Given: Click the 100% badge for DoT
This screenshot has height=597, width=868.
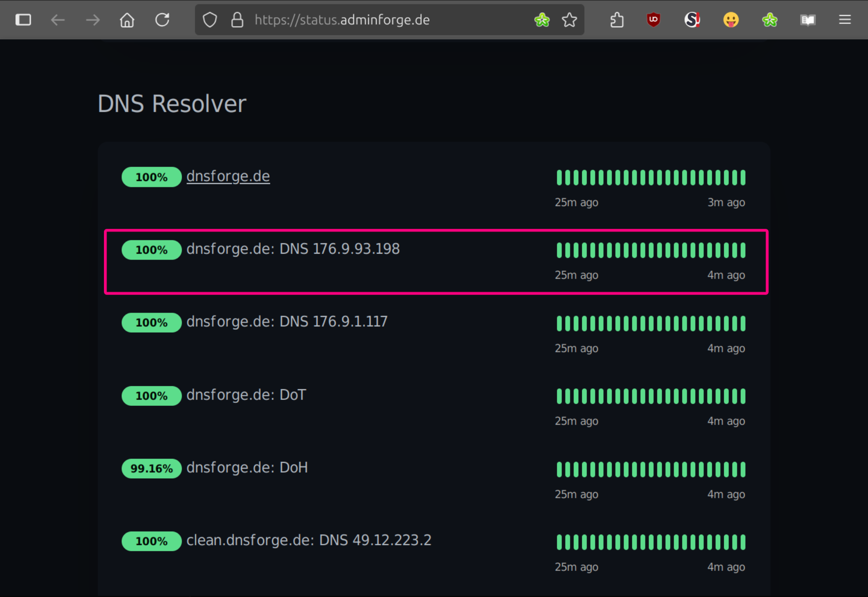Looking at the screenshot, I should pyautogui.click(x=152, y=396).
